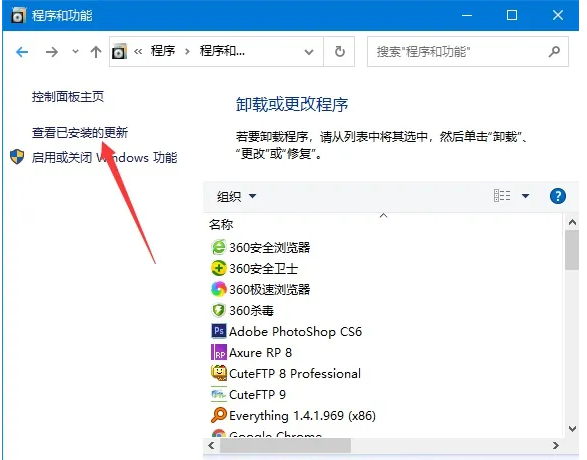The height and width of the screenshot is (460, 587).
Task: Click the Adobe PhotoShop CS6 Ps icon
Action: coord(219,331)
